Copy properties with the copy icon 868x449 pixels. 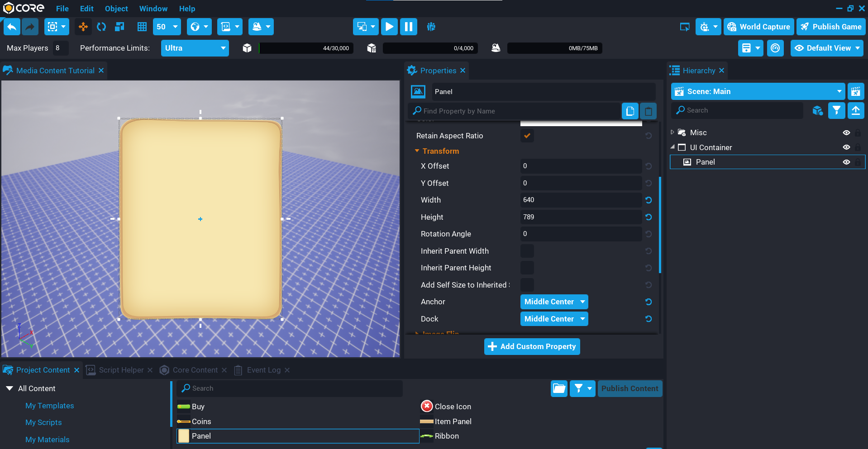[x=630, y=111]
